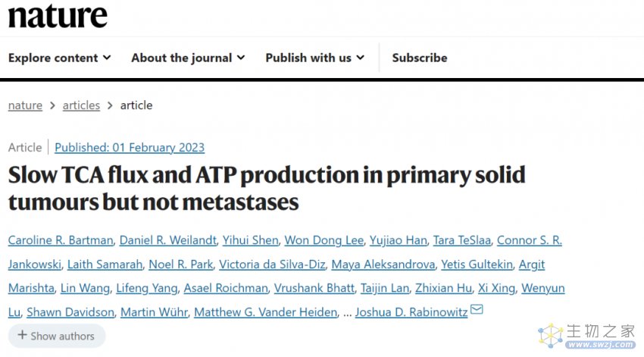Select author Martin Wühr
644x357 pixels.
(x=154, y=312)
